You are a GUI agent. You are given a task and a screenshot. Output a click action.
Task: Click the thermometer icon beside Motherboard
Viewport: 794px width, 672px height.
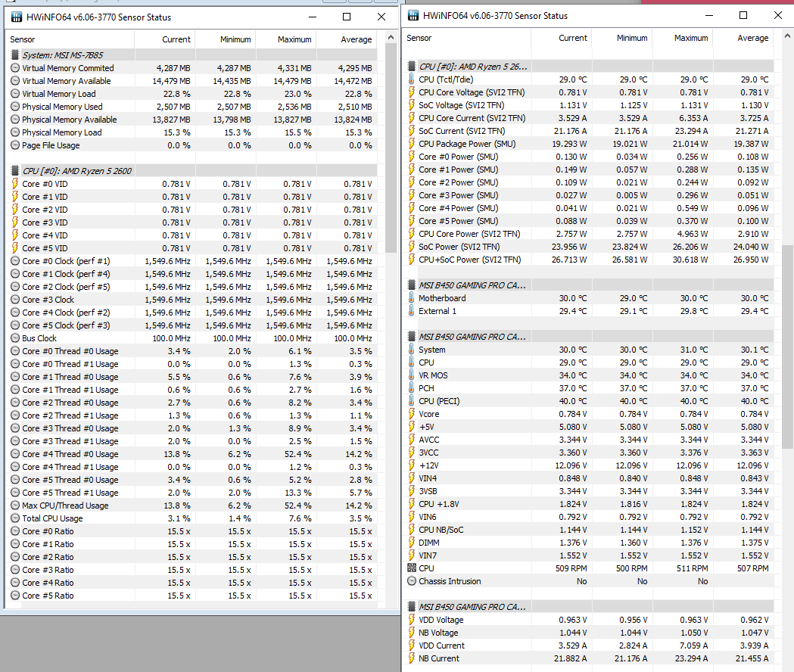coord(412,298)
